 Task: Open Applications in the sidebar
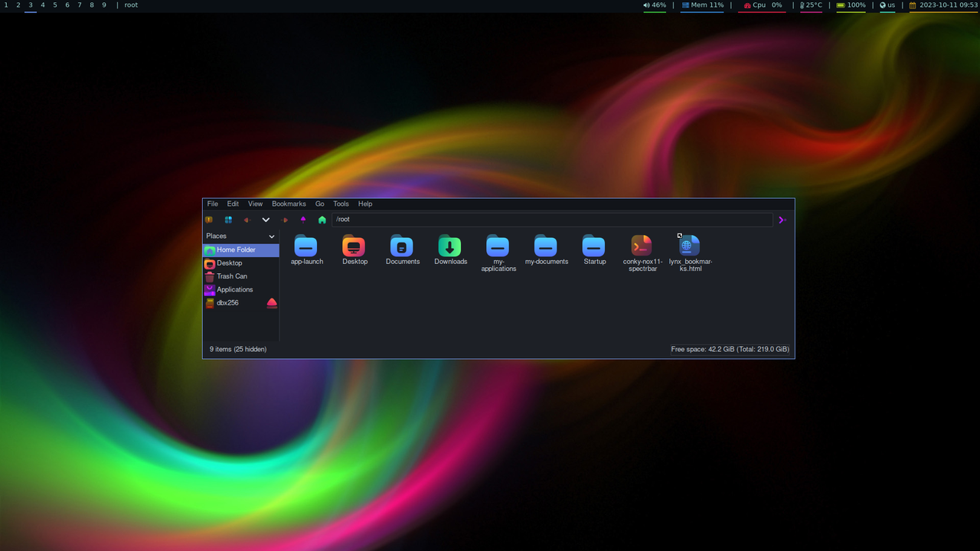click(x=241, y=289)
